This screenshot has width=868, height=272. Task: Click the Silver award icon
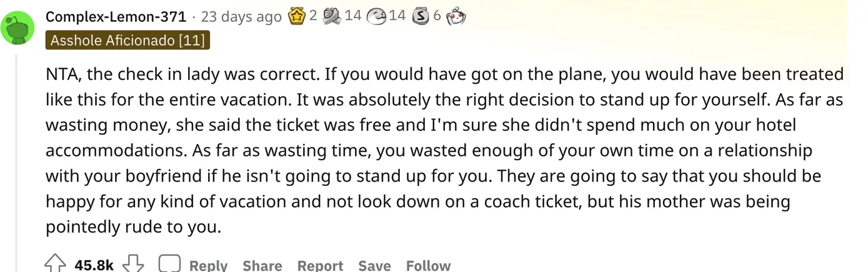(422, 17)
